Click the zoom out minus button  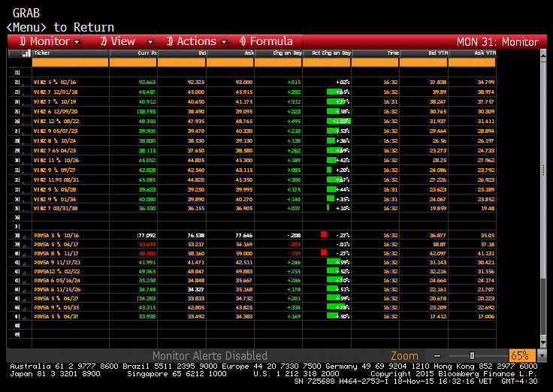coord(437,356)
